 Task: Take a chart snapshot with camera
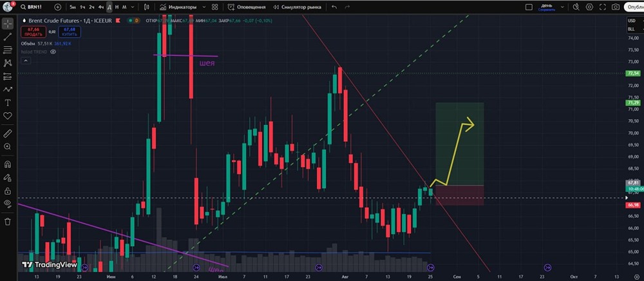[x=615, y=7]
